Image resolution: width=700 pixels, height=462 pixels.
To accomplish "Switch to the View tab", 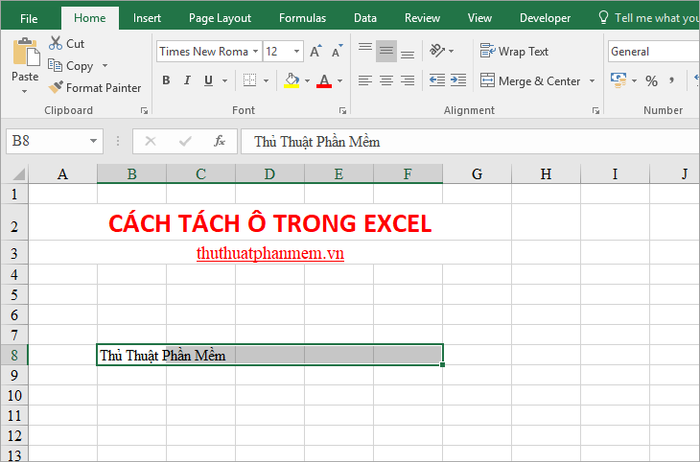I will click(480, 18).
